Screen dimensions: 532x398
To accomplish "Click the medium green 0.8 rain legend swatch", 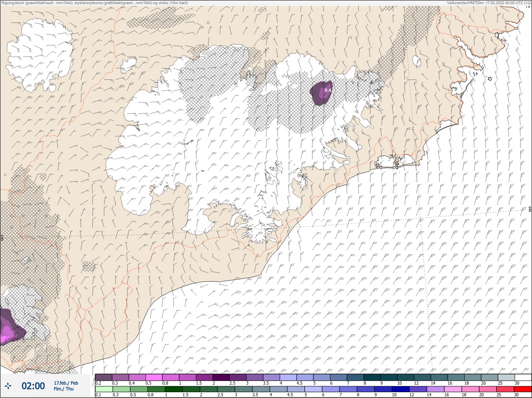I will 156,390.
